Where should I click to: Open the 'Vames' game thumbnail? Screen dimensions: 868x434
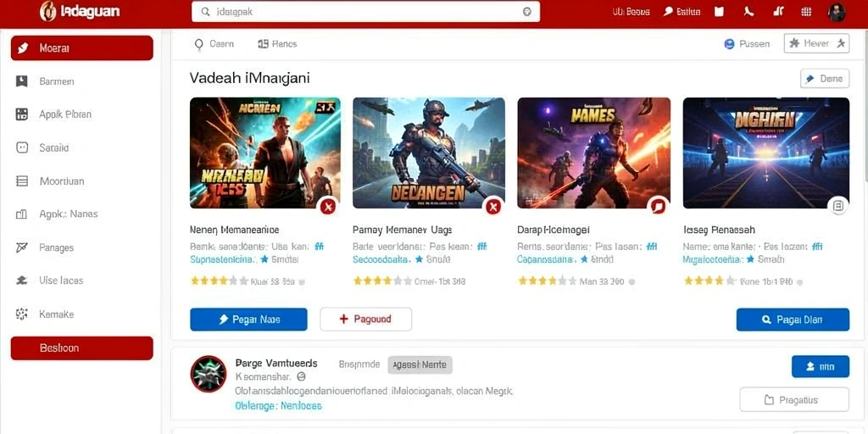click(x=593, y=153)
